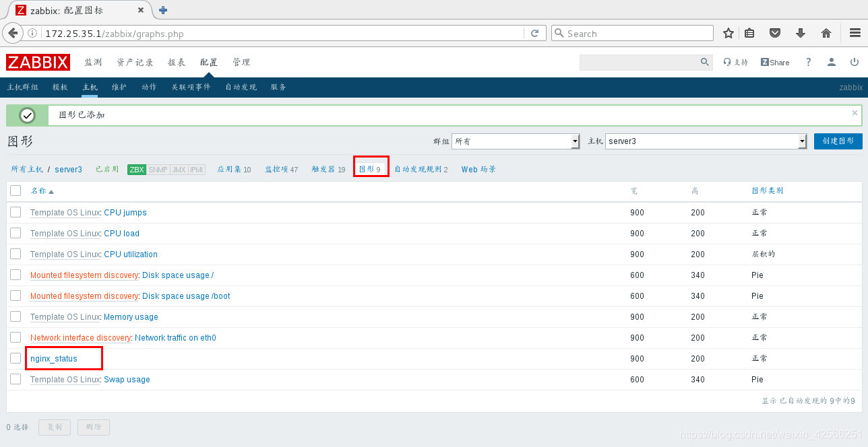Check the Swap usage row checkbox
Screen dimensions: 868x447
pos(15,379)
